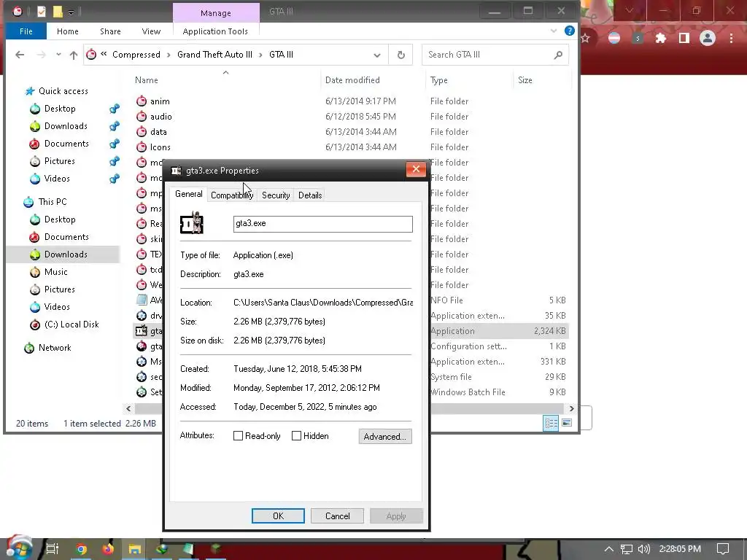747x560 pixels.
Task: Click the Explorer back arrow
Action: point(20,55)
